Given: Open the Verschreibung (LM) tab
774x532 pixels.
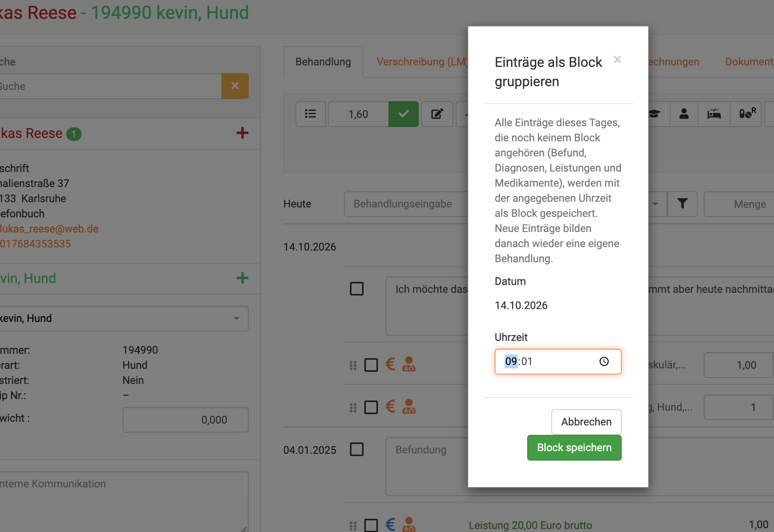Looking at the screenshot, I should (x=422, y=62).
